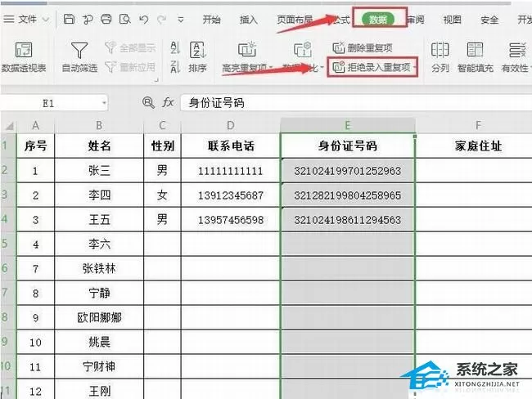The width and height of the screenshot is (532, 399).
Task: Click the 删除重复项 button
Action: [363, 47]
